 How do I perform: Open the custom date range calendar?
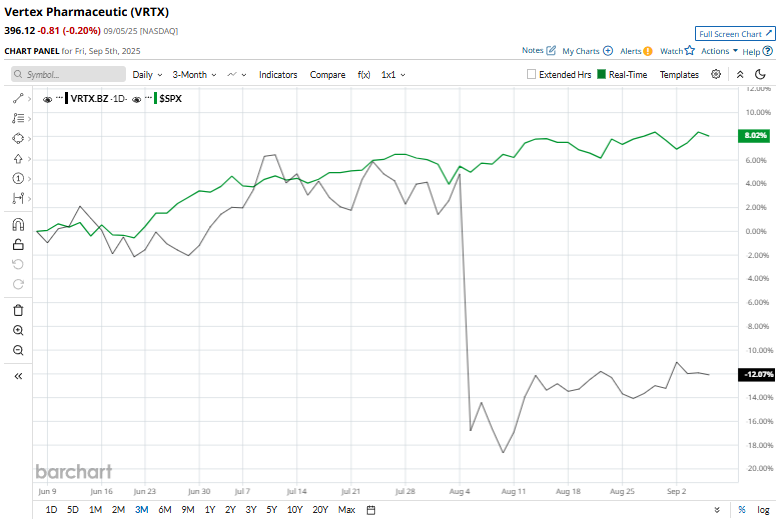pyautogui.click(x=371, y=510)
